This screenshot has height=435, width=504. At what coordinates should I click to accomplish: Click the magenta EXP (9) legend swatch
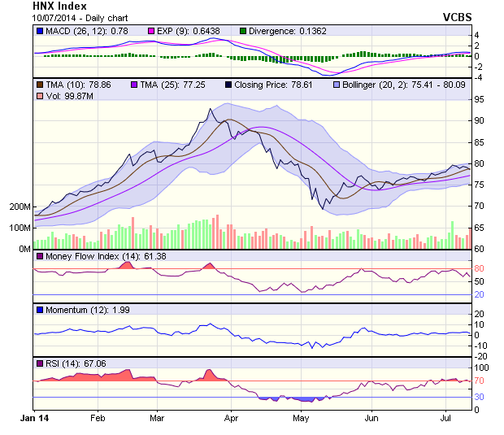[x=150, y=31]
